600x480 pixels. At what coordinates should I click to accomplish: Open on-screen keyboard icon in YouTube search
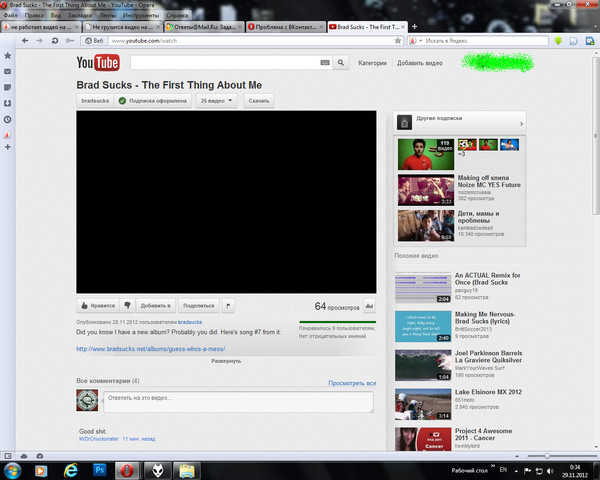(325, 63)
